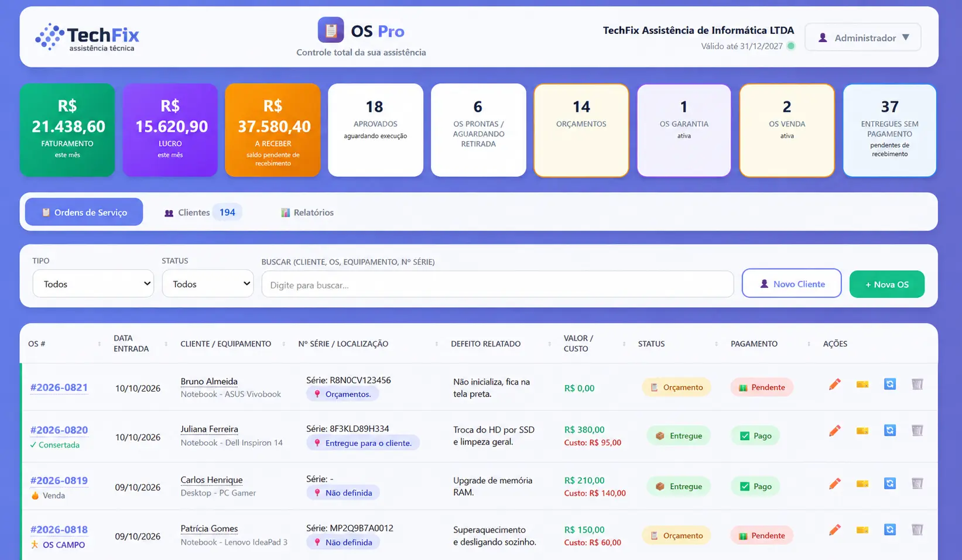Click the search field Digite para buscar
Image resolution: width=962 pixels, height=560 pixels.
[x=498, y=284]
